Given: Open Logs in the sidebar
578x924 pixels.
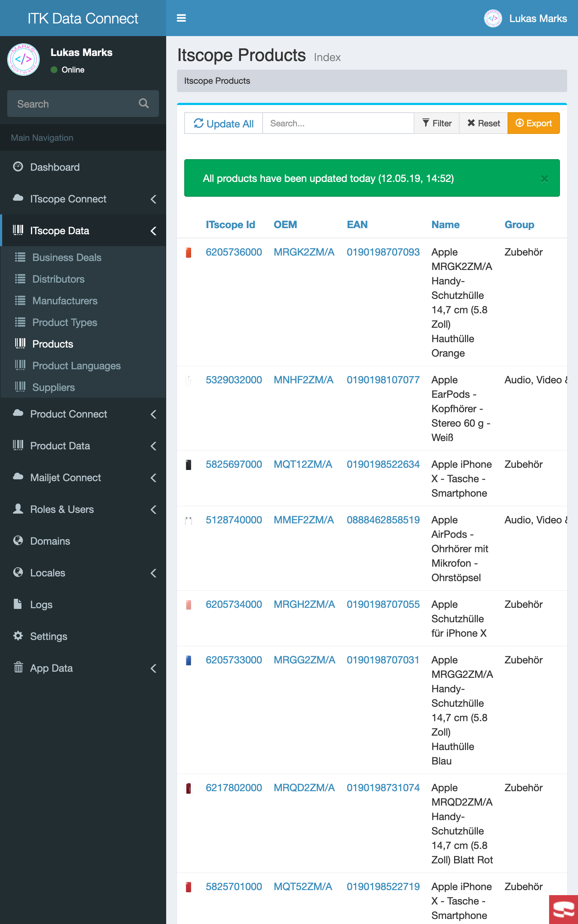Looking at the screenshot, I should [x=83, y=605].
